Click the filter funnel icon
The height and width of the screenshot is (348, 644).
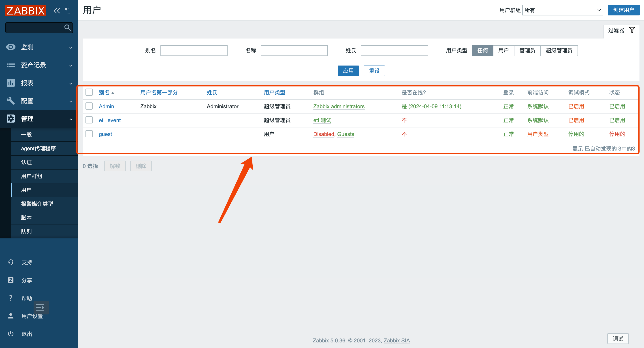tap(632, 30)
